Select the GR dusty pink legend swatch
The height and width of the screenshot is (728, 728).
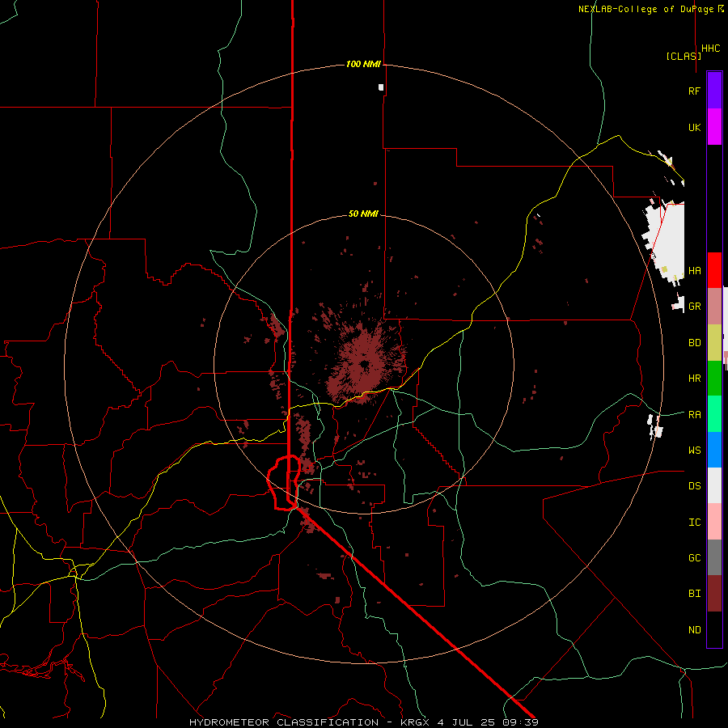(x=714, y=307)
